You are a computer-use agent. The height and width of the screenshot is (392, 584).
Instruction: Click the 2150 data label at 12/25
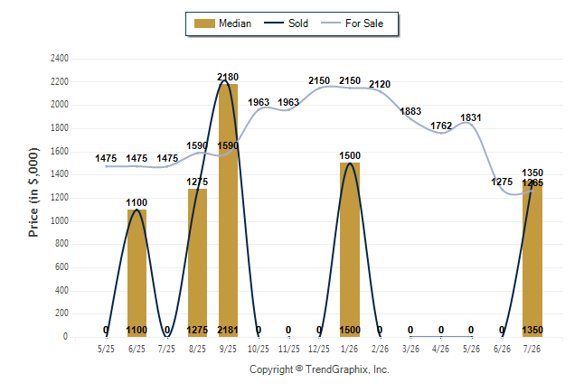coord(319,80)
